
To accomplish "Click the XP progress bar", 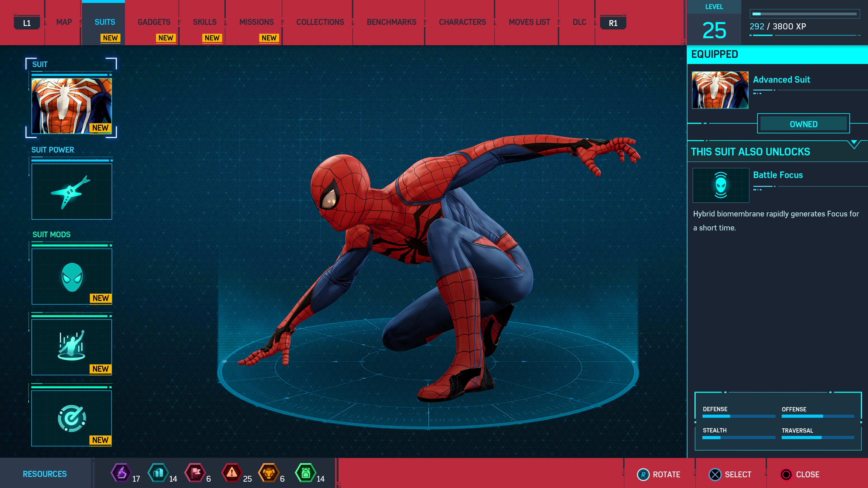I will (x=804, y=14).
